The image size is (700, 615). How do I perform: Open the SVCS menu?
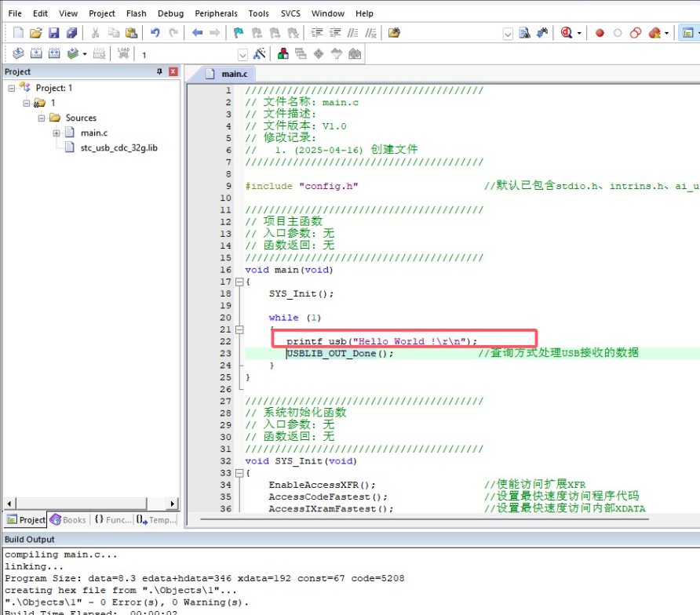(x=290, y=13)
